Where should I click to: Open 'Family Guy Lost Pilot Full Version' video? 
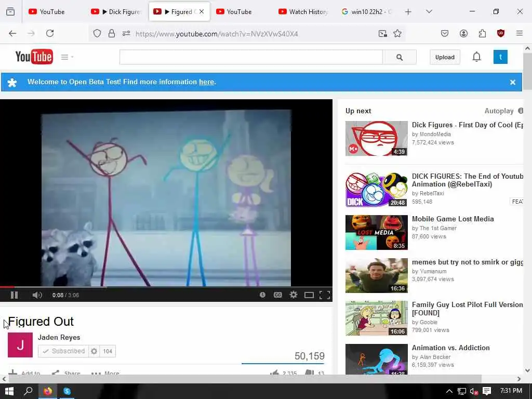coord(467,309)
